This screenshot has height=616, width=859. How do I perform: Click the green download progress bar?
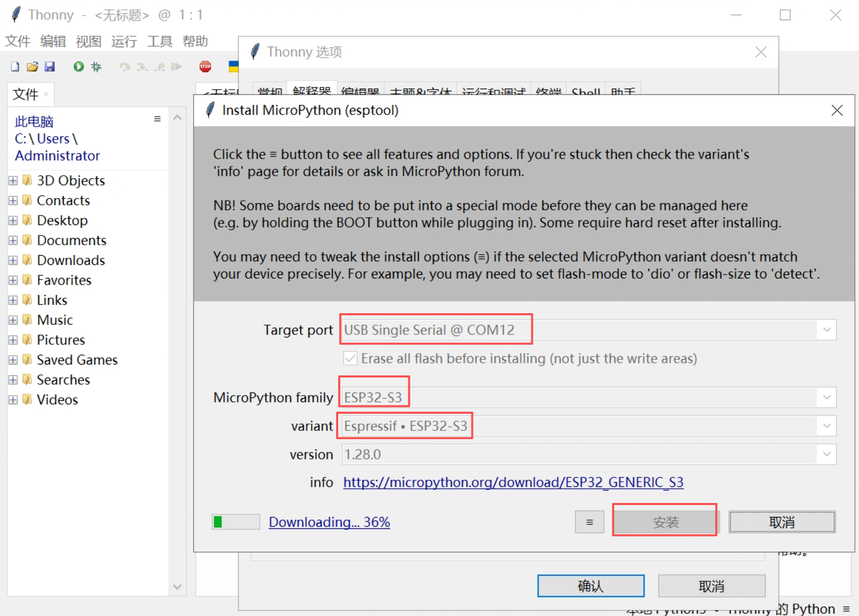[x=236, y=522]
